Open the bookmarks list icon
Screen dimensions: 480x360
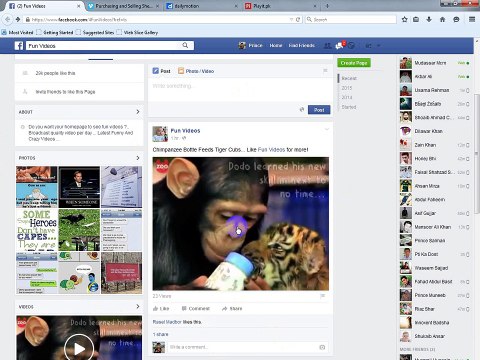pos(416,20)
